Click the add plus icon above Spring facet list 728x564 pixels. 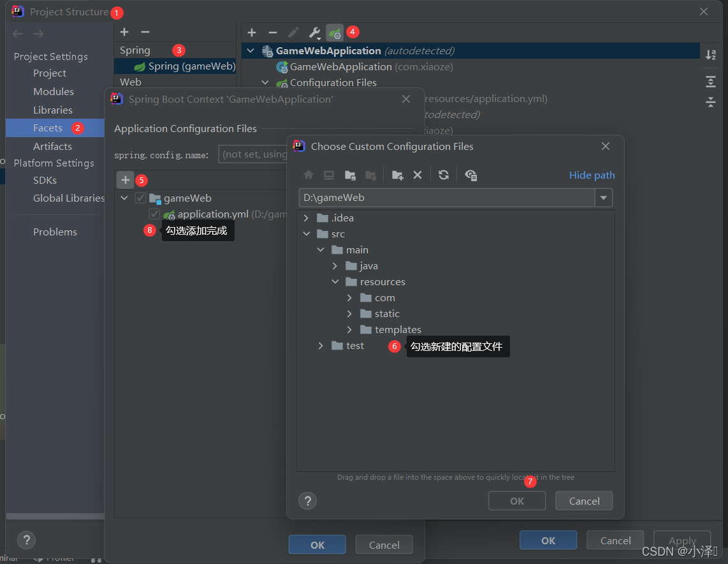point(124,32)
